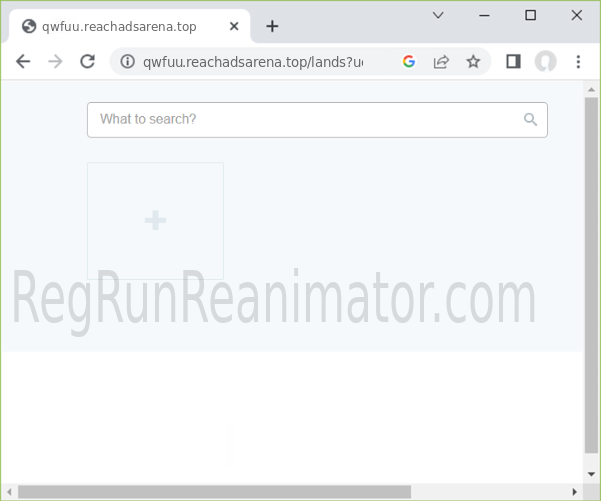The width and height of the screenshot is (601, 501).
Task: Click the vertical scrollbar down arrow
Action: point(591,473)
